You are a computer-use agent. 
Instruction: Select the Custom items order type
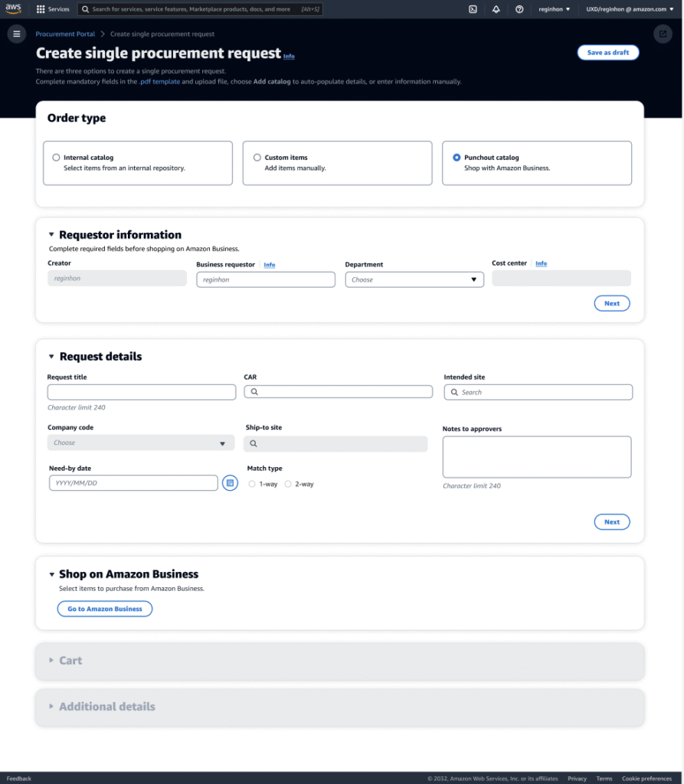click(x=257, y=158)
